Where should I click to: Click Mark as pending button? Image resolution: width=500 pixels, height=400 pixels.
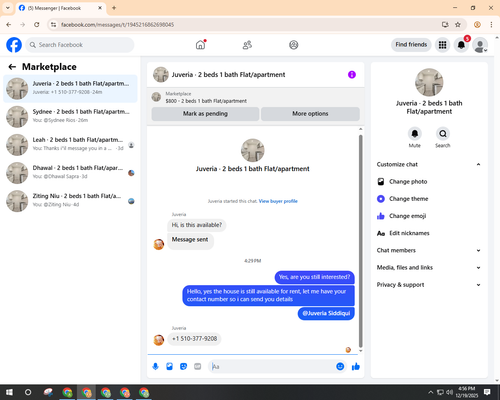(205, 114)
